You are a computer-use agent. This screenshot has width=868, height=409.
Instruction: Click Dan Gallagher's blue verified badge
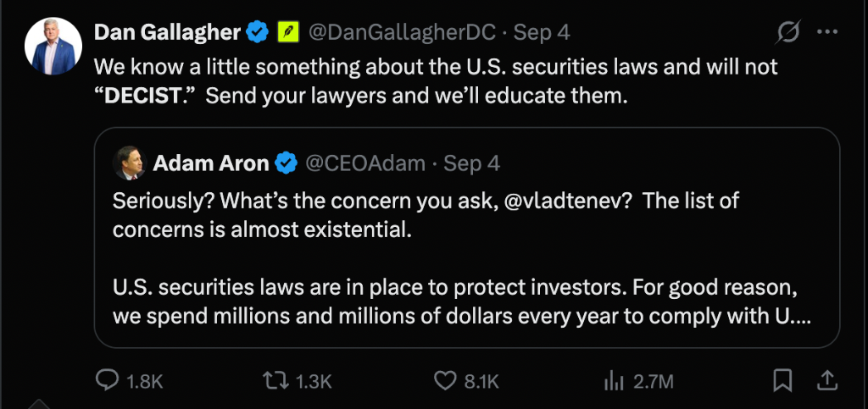258,33
